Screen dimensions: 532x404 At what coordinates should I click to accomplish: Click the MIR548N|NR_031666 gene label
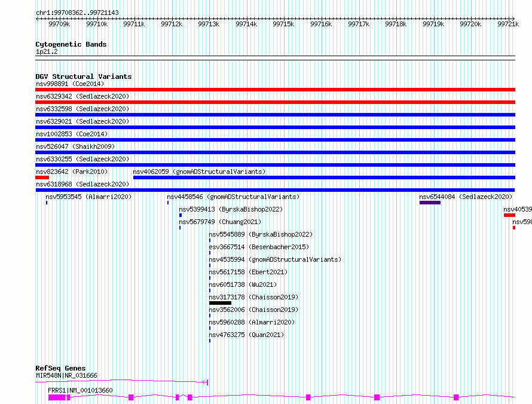pyautogui.click(x=66, y=375)
